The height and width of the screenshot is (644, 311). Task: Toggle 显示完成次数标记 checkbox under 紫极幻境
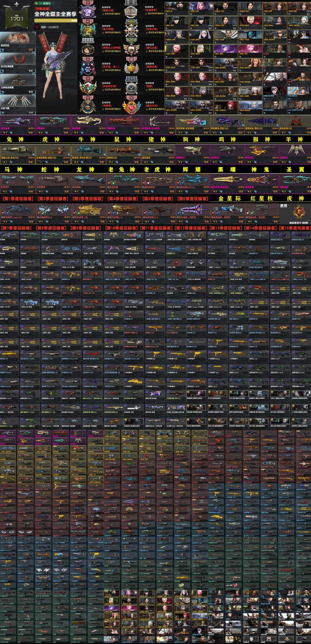pos(103,14)
